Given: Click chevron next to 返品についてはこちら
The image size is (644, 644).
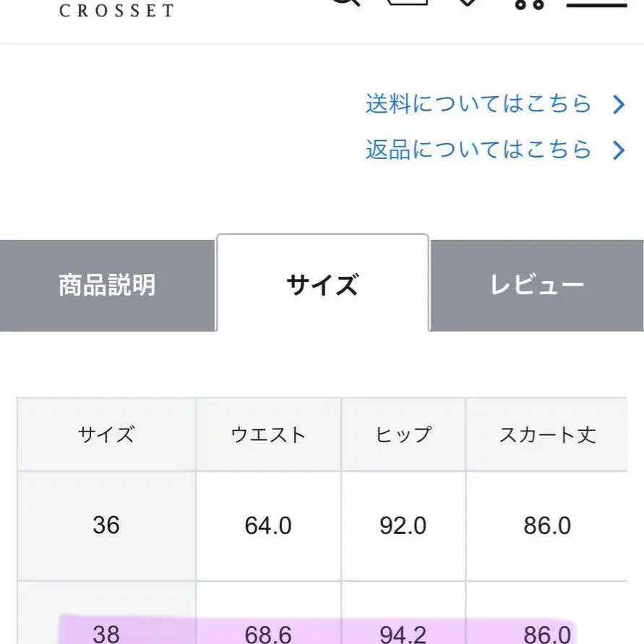Looking at the screenshot, I should coord(618,150).
